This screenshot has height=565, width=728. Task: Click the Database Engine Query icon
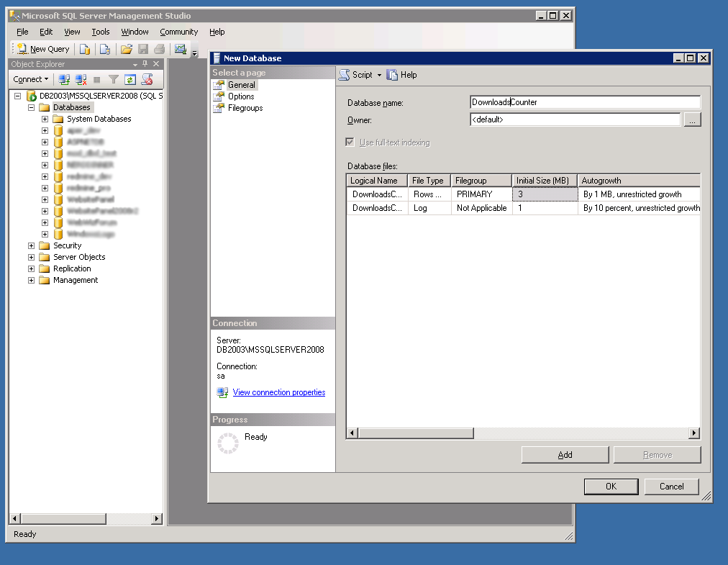[85, 49]
